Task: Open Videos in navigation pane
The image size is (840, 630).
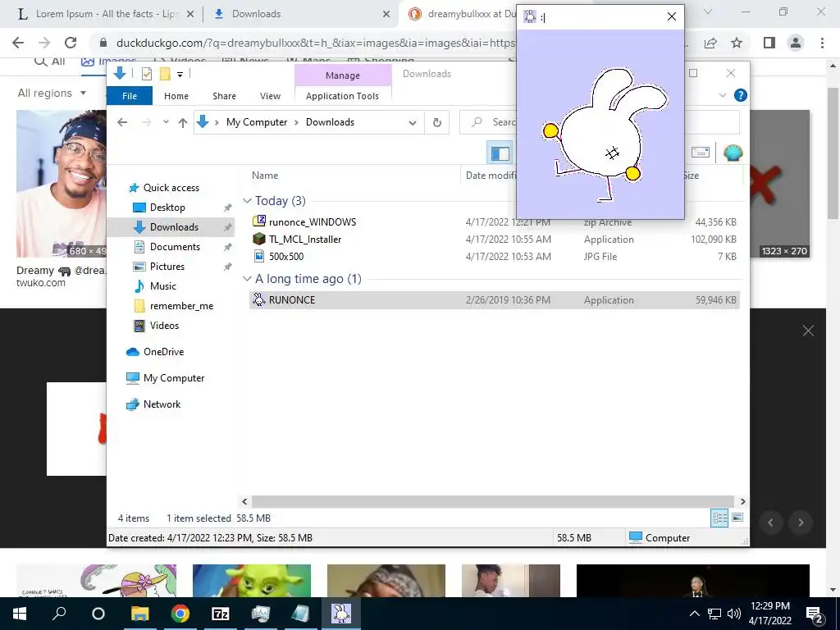Action: 164,326
